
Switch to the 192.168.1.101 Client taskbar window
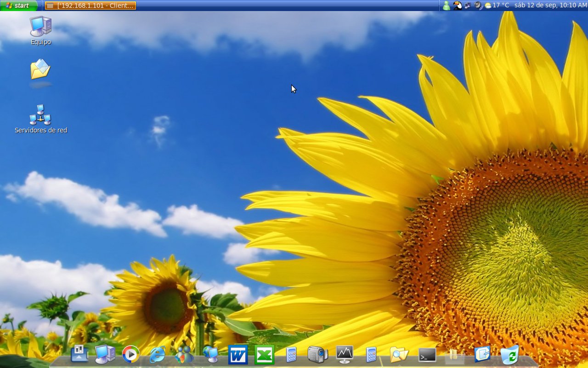click(x=90, y=6)
